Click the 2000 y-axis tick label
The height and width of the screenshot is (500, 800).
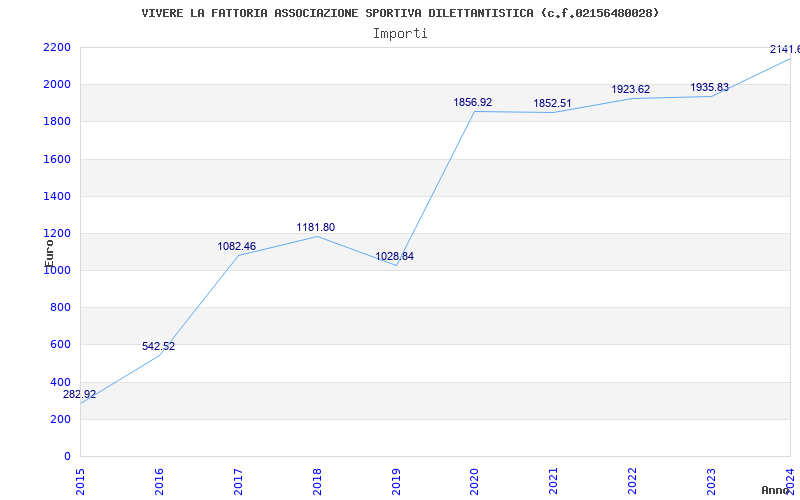point(57,85)
